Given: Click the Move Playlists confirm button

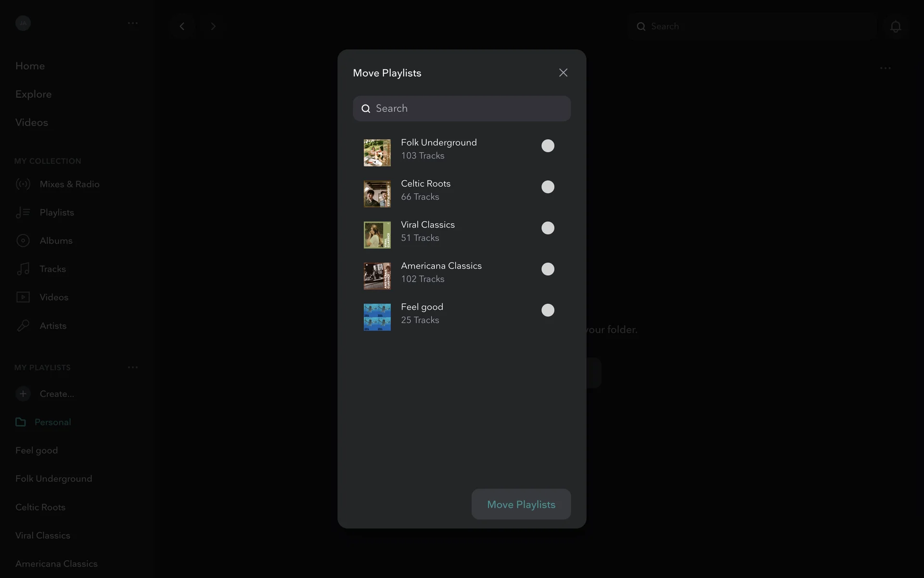Looking at the screenshot, I should 521,504.
